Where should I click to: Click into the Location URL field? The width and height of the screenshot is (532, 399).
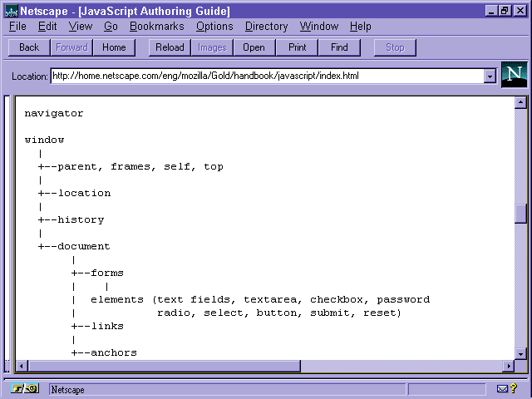[268, 76]
